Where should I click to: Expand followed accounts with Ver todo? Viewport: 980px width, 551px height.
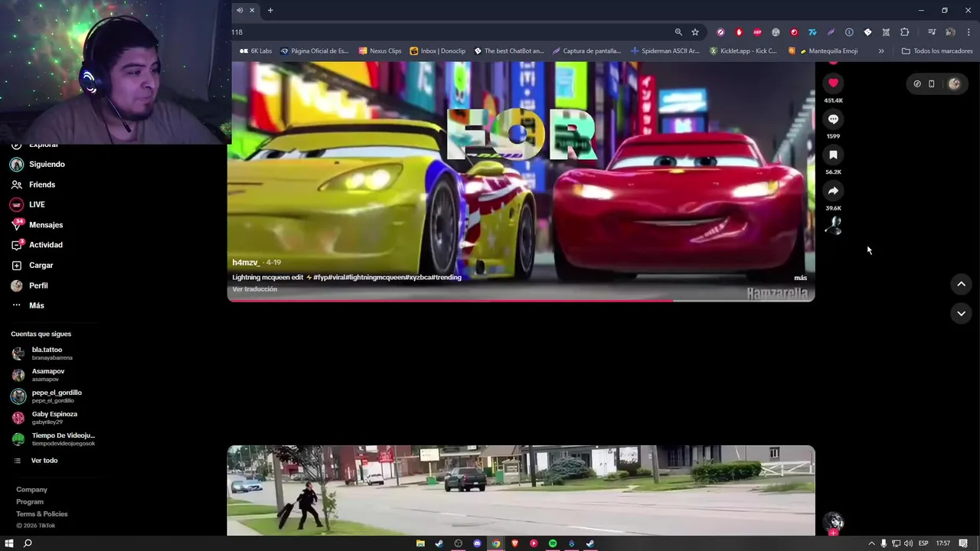pyautogui.click(x=36, y=461)
